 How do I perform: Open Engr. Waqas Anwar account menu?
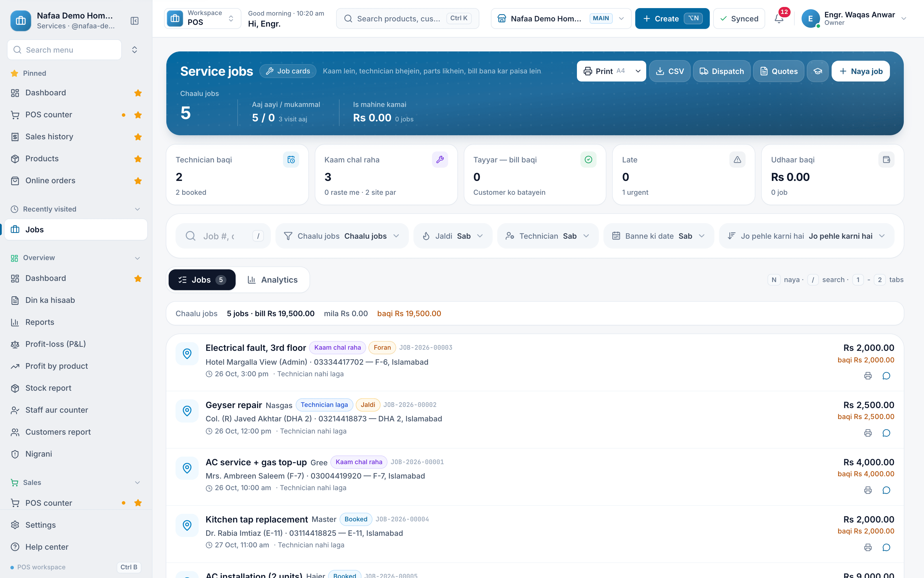click(x=854, y=18)
